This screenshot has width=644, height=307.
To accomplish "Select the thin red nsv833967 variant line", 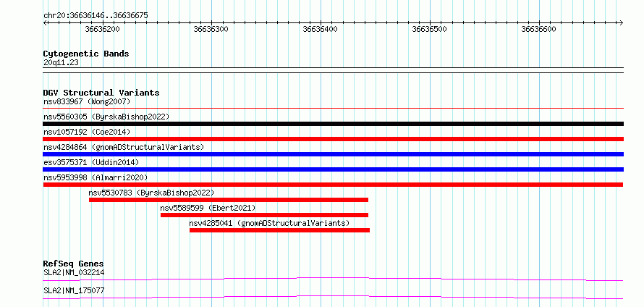I will pyautogui.click(x=333, y=108).
